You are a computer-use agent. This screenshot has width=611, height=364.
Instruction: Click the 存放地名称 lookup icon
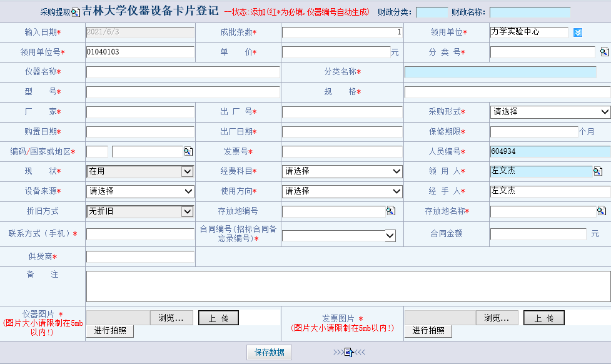601,211
